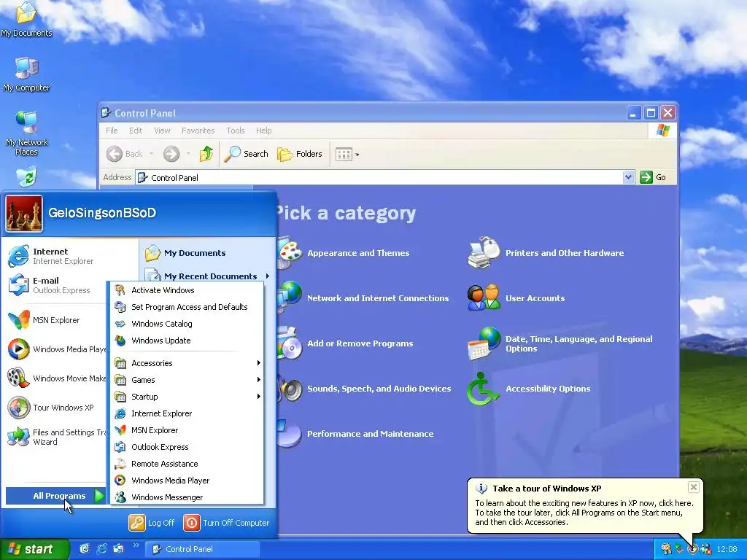
Task: Open Windows Movie Maker from Start menu
Action: (x=56, y=378)
